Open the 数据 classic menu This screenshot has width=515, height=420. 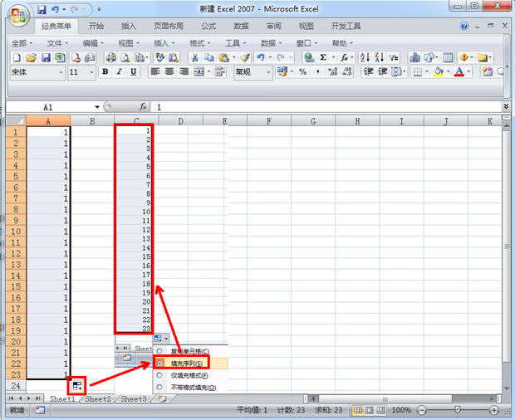tap(271, 43)
